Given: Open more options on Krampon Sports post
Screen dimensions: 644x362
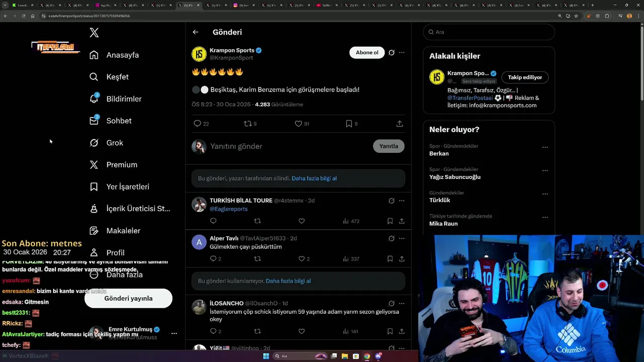Looking at the screenshot, I should (401, 52).
